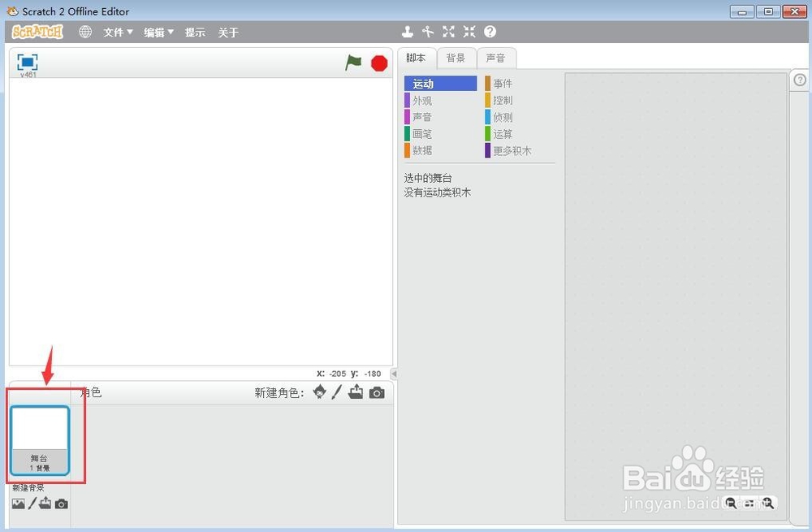Toggle full screen presentation mode
812x532 pixels.
28,63
